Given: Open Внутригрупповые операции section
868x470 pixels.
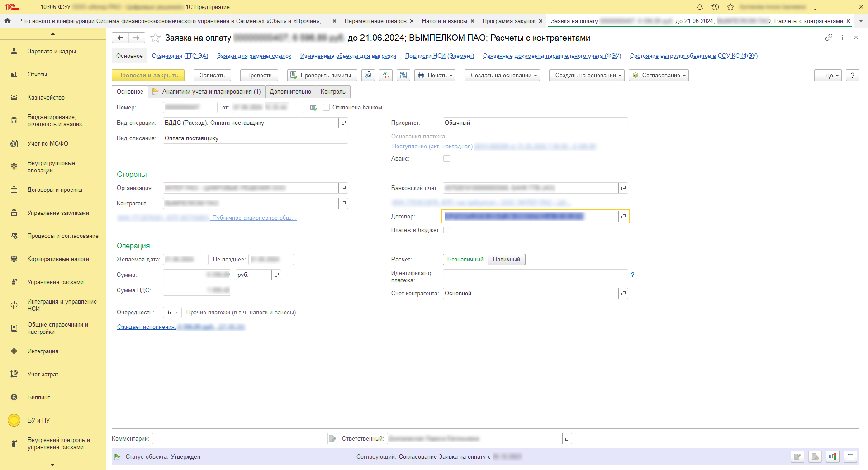Looking at the screenshot, I should point(51,167).
